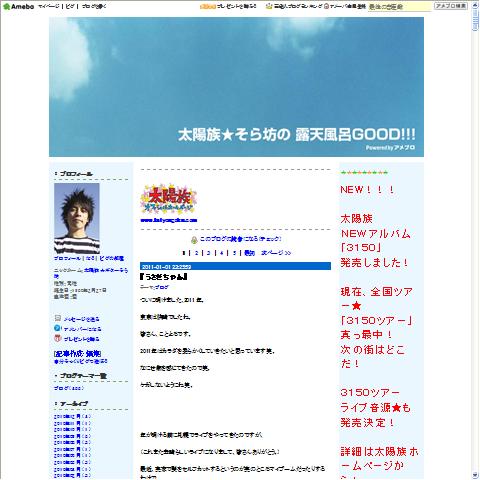
Task: Click the 記事作成・編集 link in sidebar
Action: [x=77, y=354]
